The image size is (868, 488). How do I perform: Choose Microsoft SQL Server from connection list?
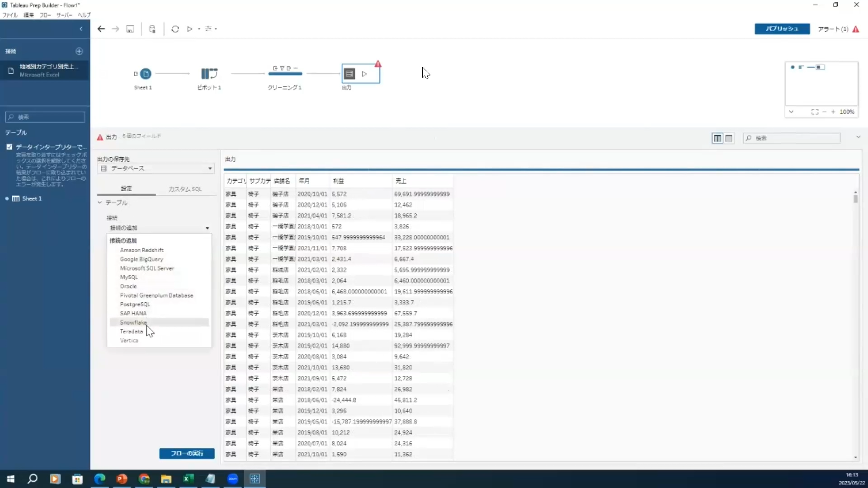tap(147, 268)
